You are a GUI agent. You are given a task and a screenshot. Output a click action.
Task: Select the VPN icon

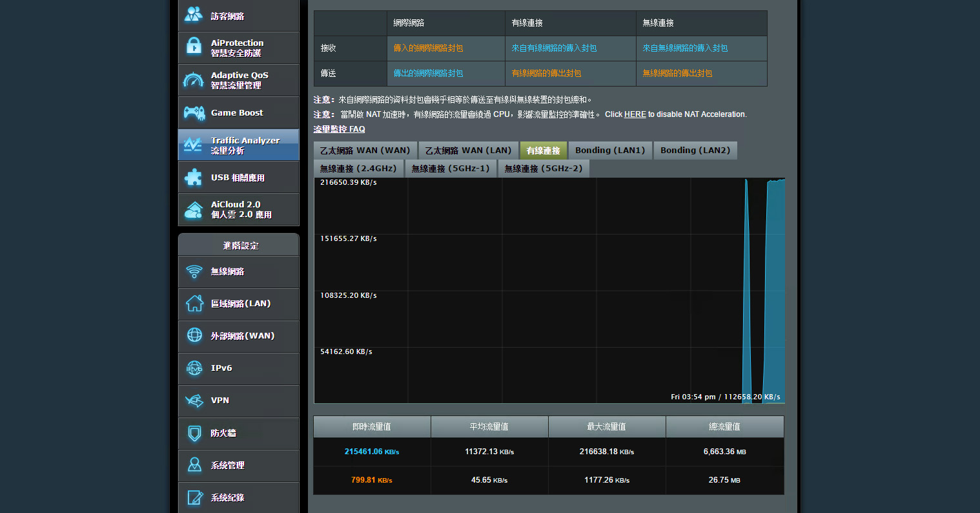click(x=194, y=401)
